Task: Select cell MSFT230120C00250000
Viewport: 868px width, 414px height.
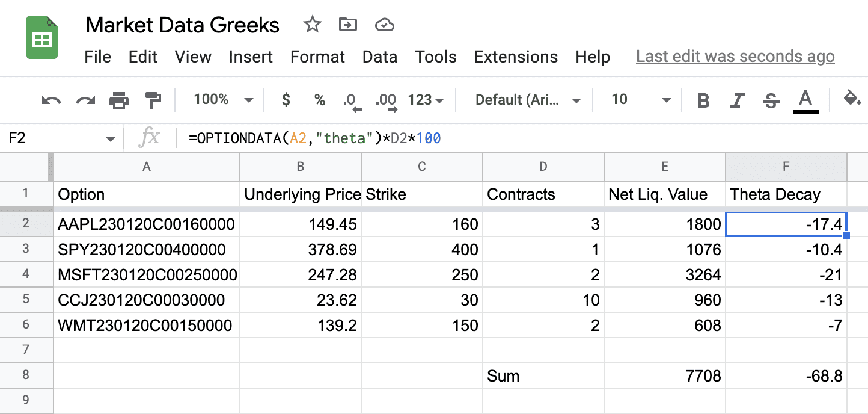Action: pyautogui.click(x=147, y=275)
